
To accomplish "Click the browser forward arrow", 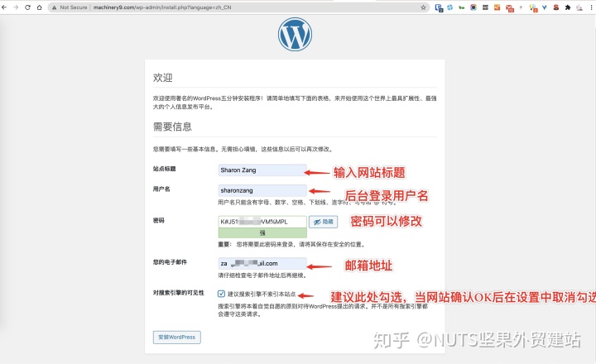I will coord(16,7).
